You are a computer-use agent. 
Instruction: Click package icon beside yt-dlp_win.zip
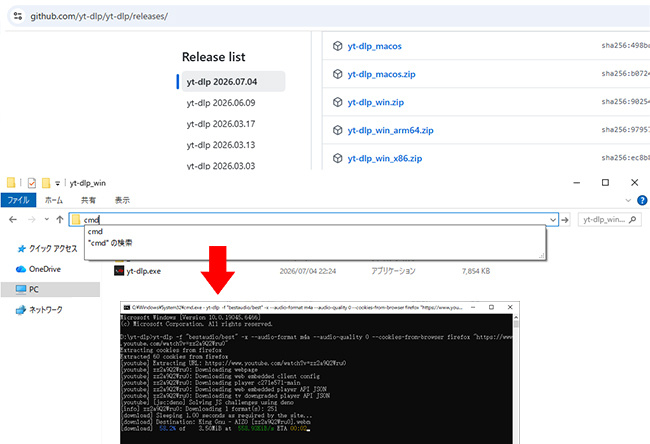(x=337, y=102)
